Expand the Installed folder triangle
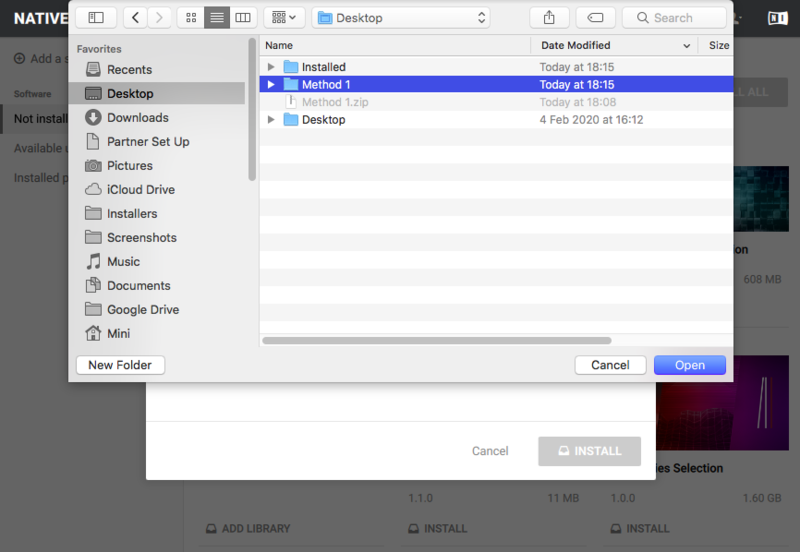Image resolution: width=800 pixels, height=552 pixels. click(x=271, y=67)
